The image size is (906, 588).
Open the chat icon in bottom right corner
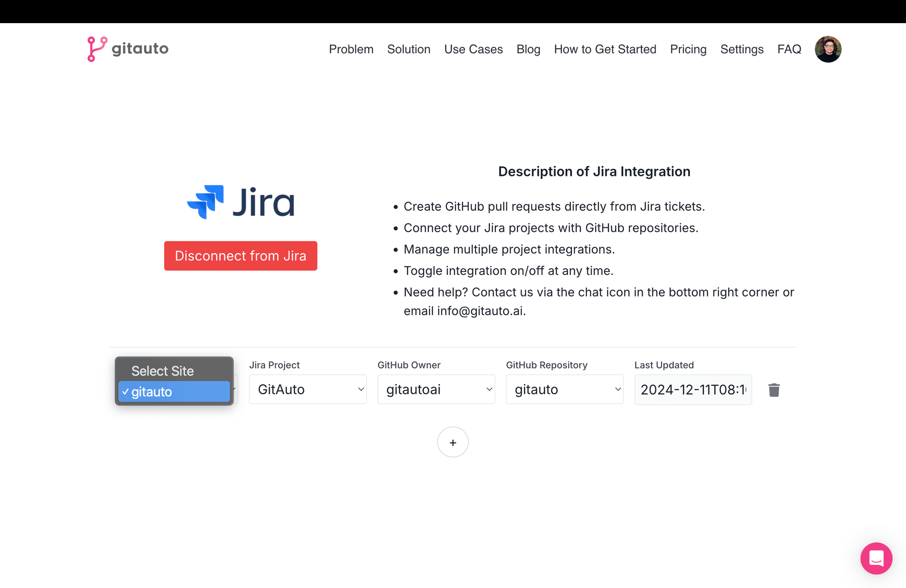(x=876, y=558)
